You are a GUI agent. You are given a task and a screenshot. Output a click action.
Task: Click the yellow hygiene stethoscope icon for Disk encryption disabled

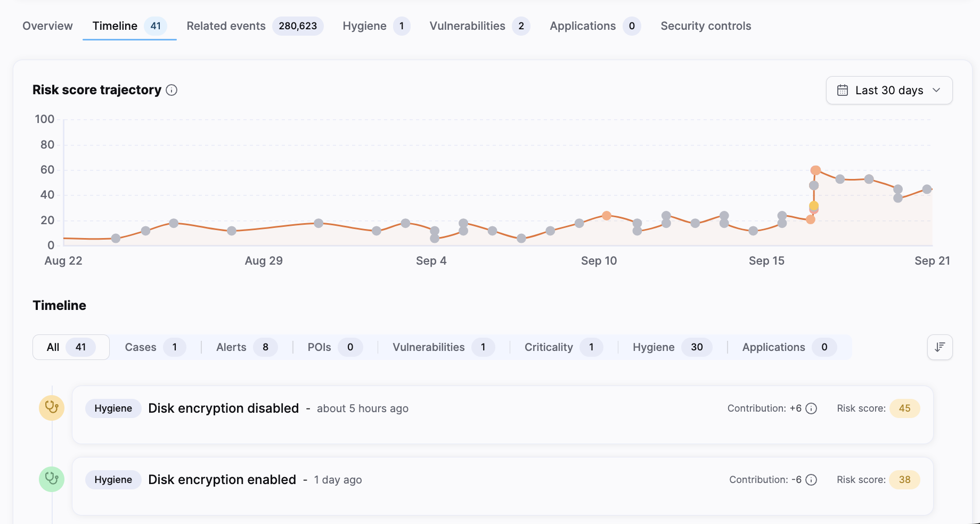click(x=52, y=408)
